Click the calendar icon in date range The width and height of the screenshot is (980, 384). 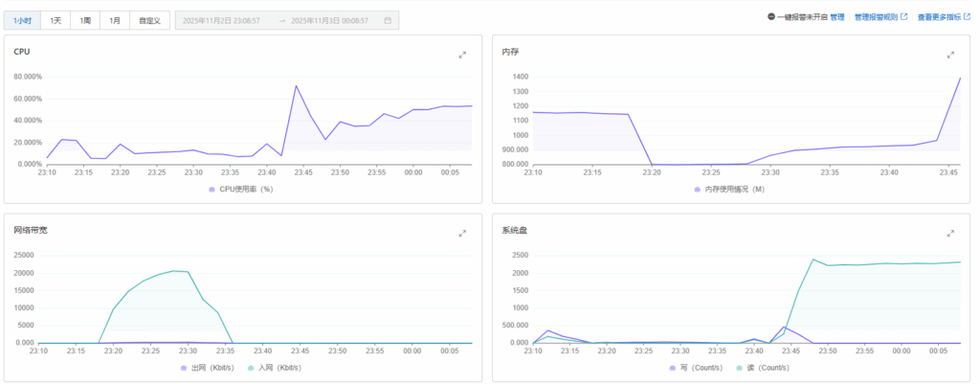(387, 19)
